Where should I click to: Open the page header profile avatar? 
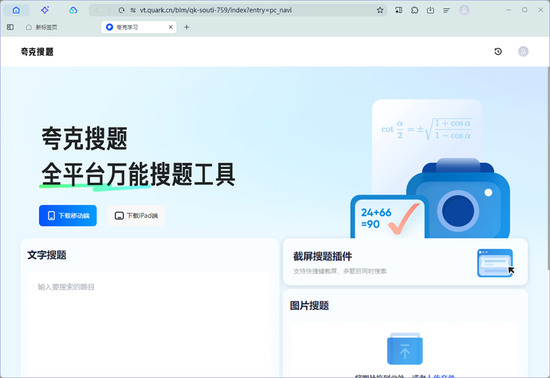click(523, 52)
